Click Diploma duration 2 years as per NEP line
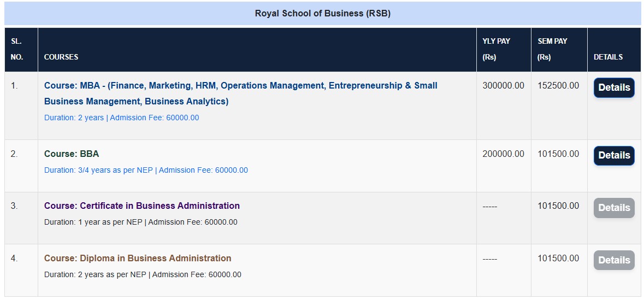 (143, 274)
